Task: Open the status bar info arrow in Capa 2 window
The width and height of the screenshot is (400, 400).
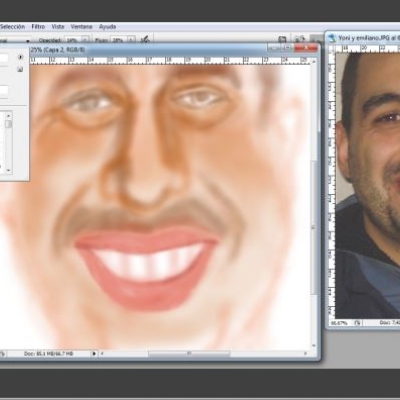Action: pos(94,353)
